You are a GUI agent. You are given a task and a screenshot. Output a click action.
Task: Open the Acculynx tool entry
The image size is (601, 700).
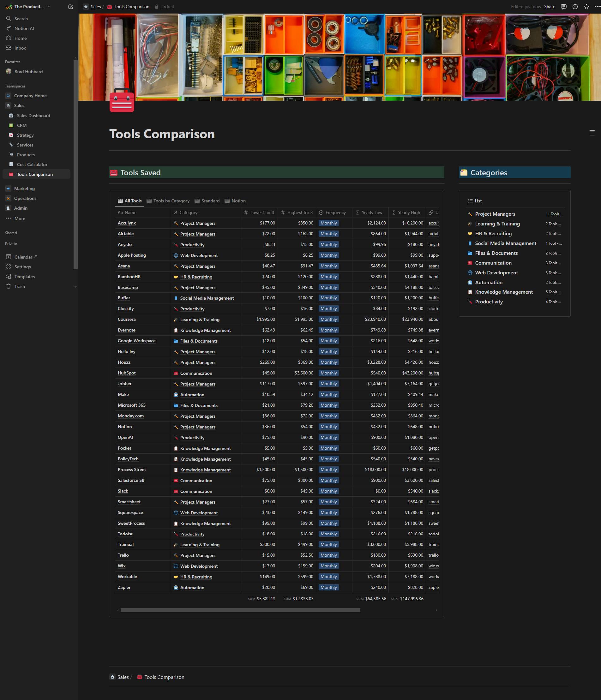(x=127, y=223)
